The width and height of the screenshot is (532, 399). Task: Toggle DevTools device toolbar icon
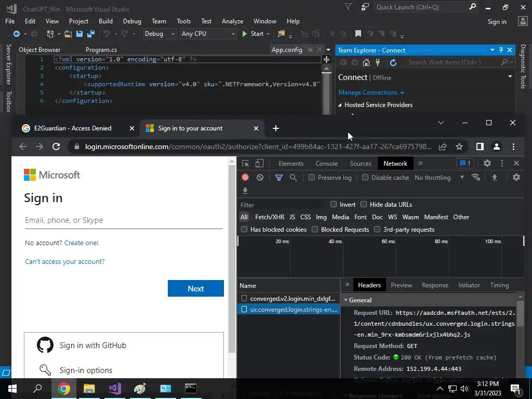259,164
